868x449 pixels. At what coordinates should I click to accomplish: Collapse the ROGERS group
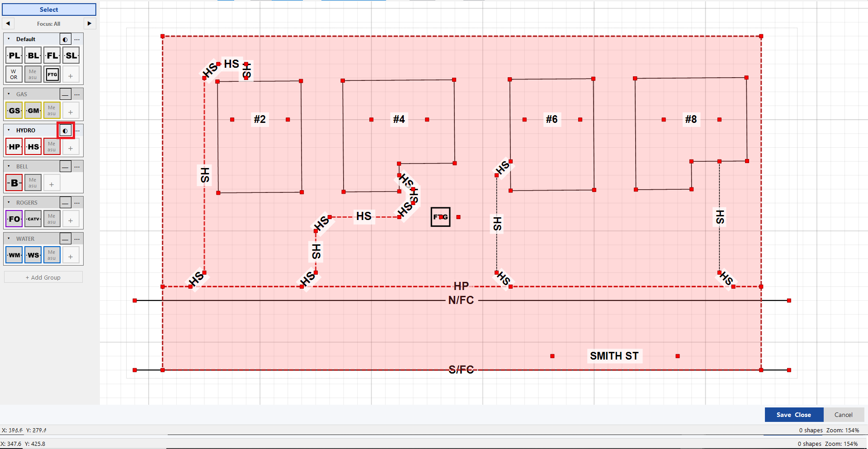(x=9, y=202)
